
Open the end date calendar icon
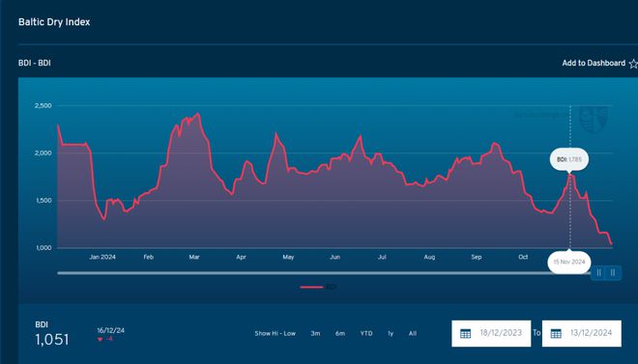click(556, 333)
